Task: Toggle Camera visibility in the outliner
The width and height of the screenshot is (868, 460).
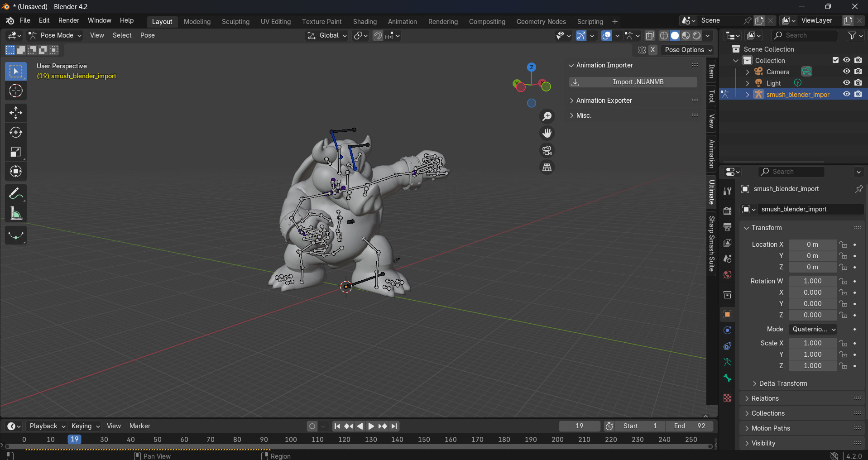Action: point(846,72)
